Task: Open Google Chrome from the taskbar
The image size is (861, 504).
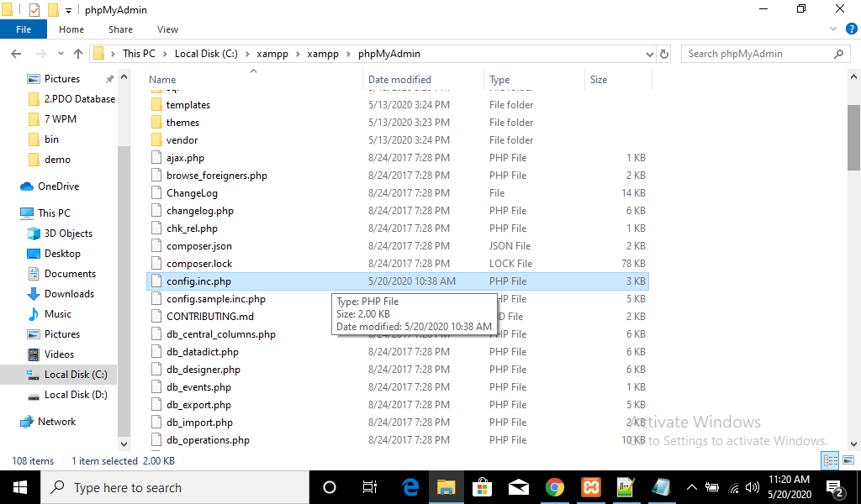Action: click(x=554, y=487)
